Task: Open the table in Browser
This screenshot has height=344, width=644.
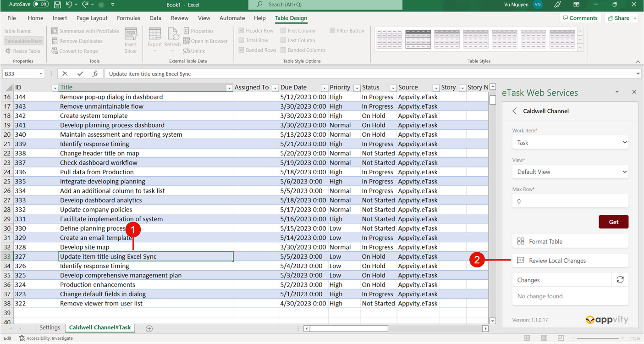Action: click(x=205, y=40)
